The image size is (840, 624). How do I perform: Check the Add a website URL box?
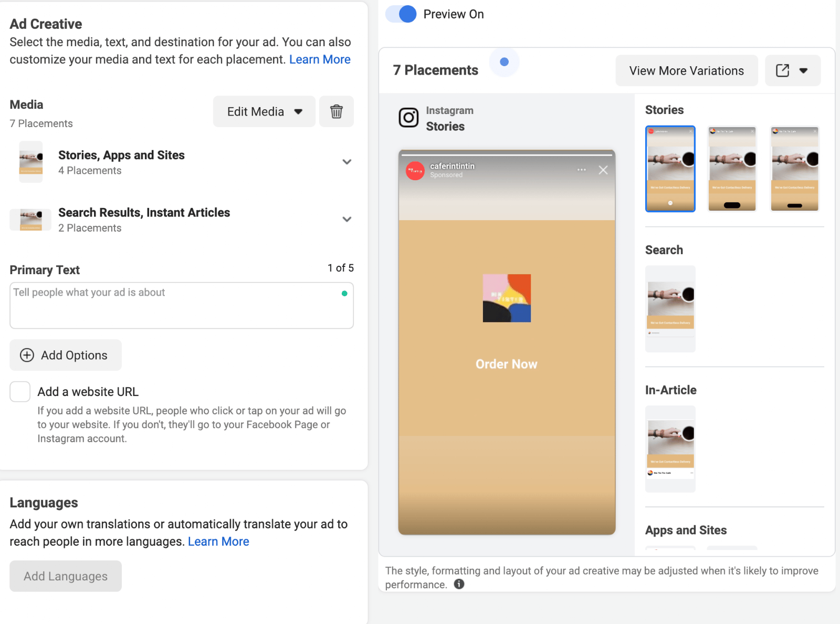click(x=20, y=392)
